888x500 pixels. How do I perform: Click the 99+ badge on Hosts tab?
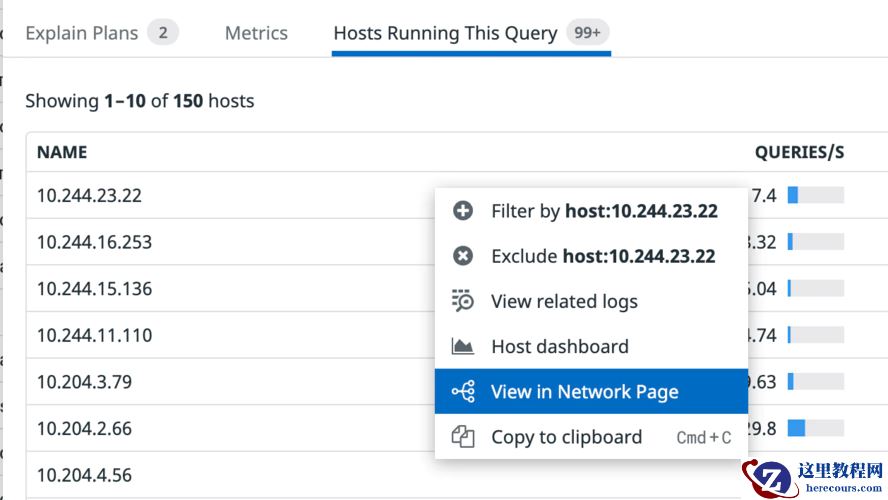587,33
